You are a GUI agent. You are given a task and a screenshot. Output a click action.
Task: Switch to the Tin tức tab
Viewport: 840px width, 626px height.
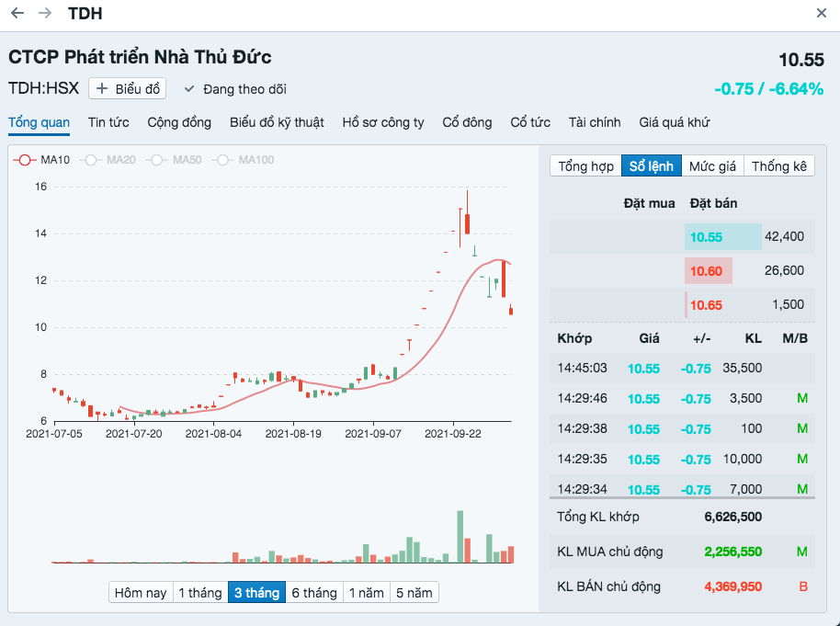[x=108, y=122]
